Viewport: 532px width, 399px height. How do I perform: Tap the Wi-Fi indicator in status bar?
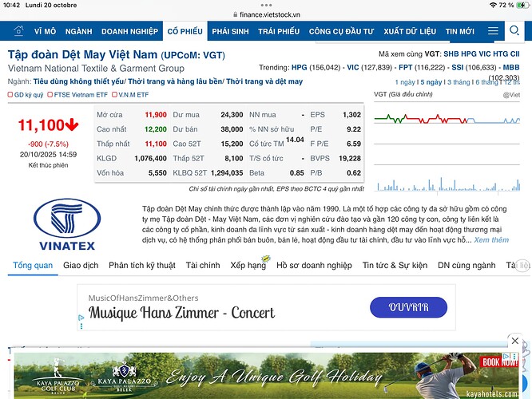coord(493,5)
